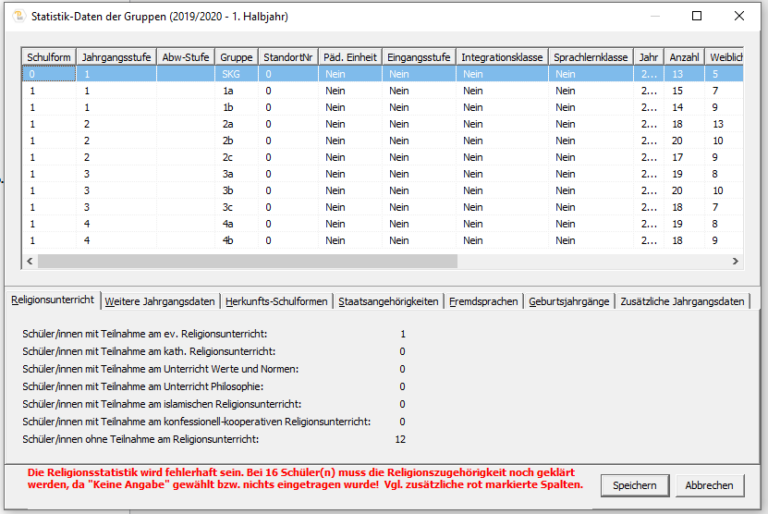Open Zusätzliche Jahrgangsdaten tab
The width and height of the screenshot is (768, 514).
[x=682, y=301]
